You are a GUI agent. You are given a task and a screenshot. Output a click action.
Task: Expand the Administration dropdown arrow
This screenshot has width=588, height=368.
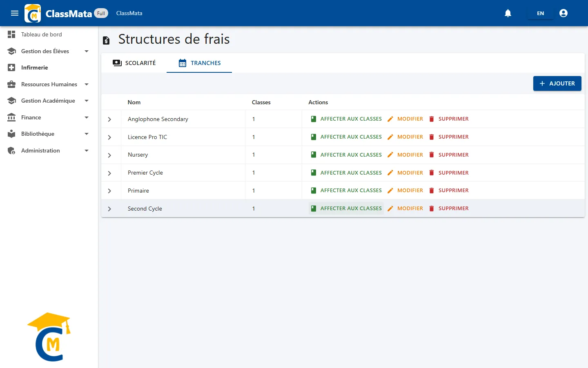[x=87, y=150]
